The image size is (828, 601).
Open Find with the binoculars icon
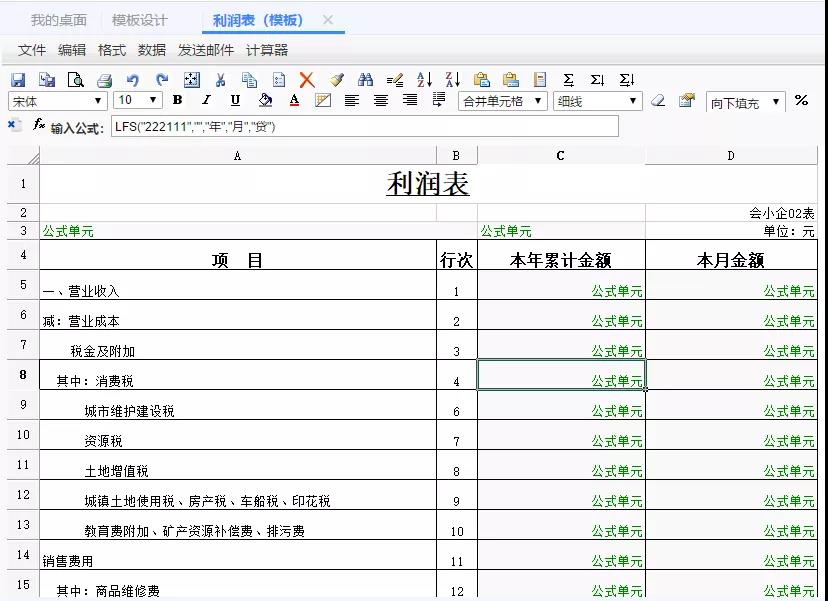coord(365,80)
